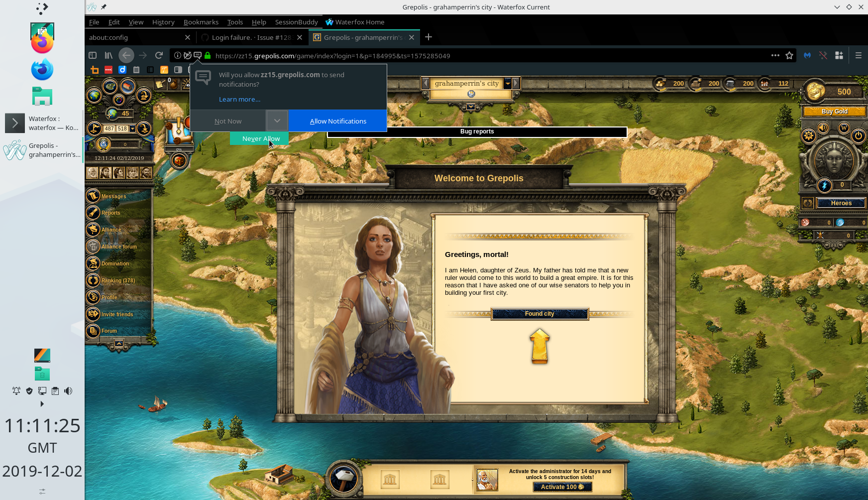The image size is (868, 500).
Task: Expand hidden system tray icons arrow
Action: (x=42, y=404)
